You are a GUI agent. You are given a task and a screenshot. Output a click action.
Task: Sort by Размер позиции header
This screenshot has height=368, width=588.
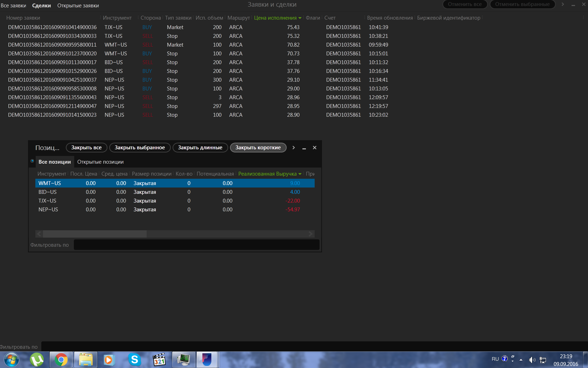pyautogui.click(x=152, y=174)
